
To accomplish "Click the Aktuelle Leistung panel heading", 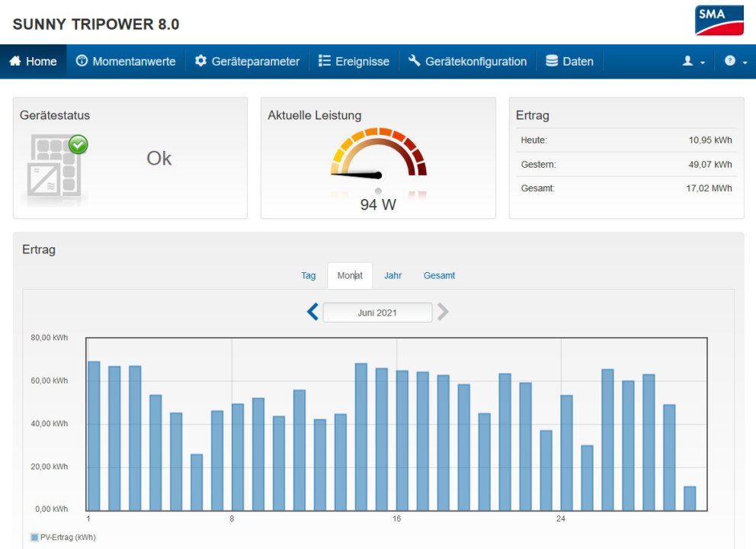I will pos(315,115).
